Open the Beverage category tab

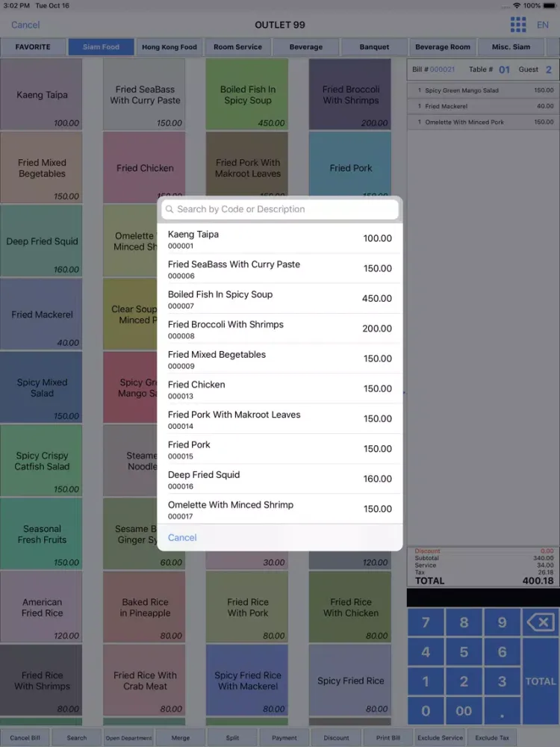tap(306, 47)
